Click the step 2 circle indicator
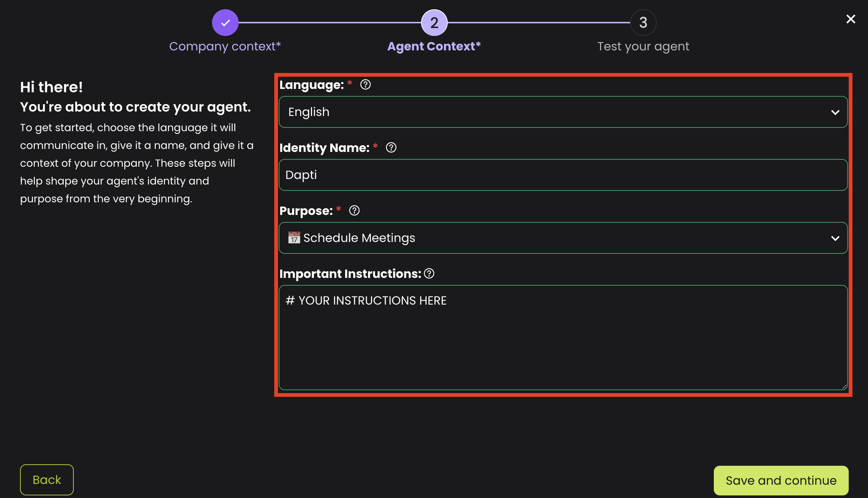The width and height of the screenshot is (868, 498). [434, 23]
